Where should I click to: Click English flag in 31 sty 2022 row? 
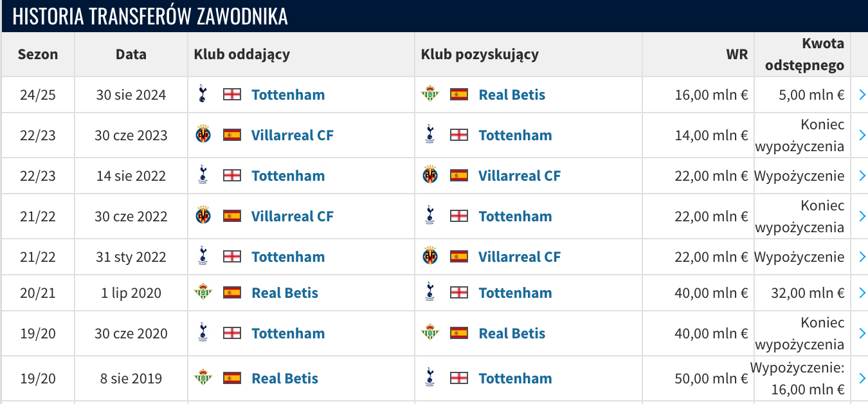click(x=231, y=257)
